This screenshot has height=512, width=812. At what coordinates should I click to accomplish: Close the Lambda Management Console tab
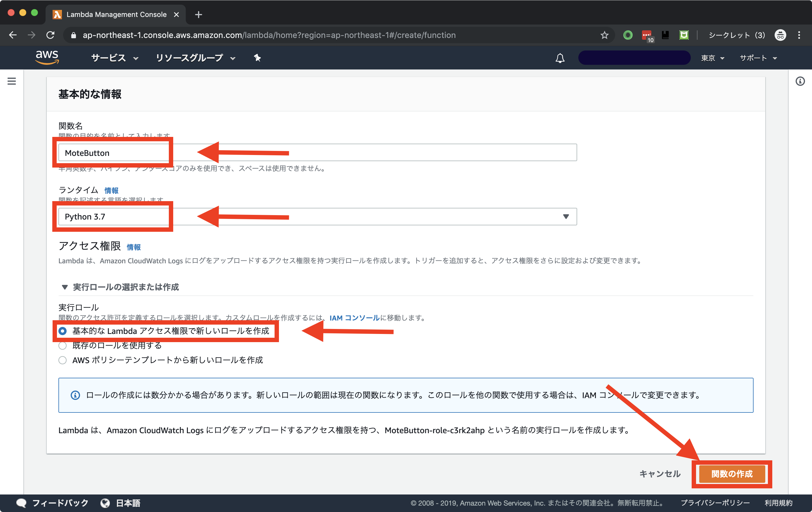(176, 15)
